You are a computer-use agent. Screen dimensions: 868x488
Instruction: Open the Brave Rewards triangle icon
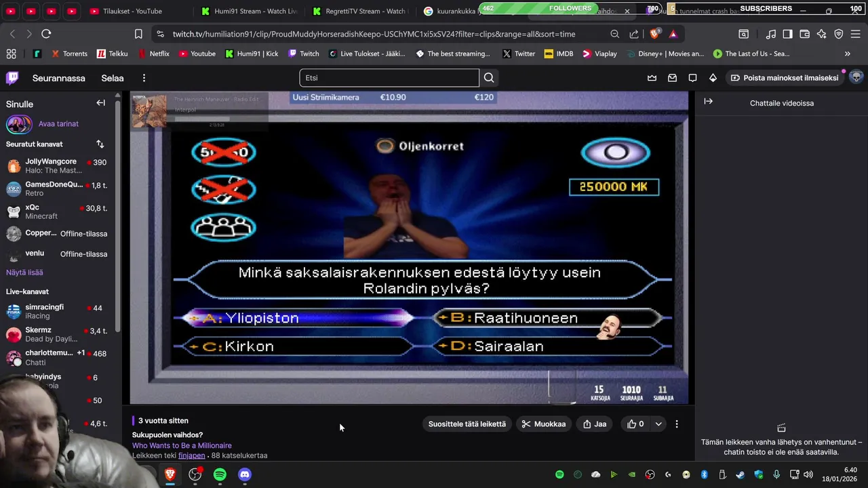point(673,34)
